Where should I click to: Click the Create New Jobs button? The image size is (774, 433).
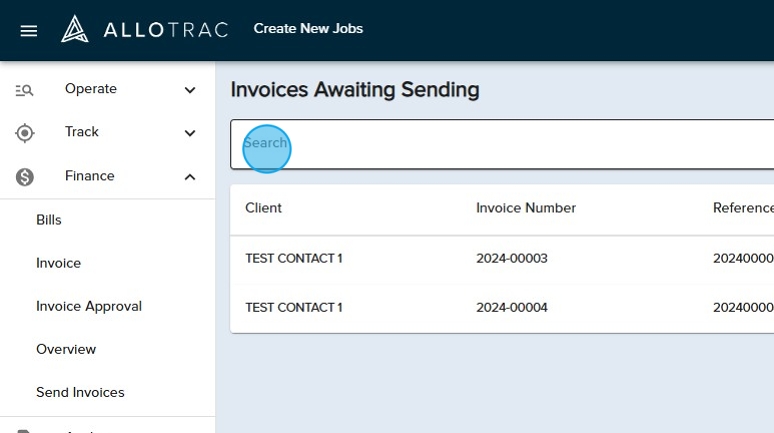point(308,29)
